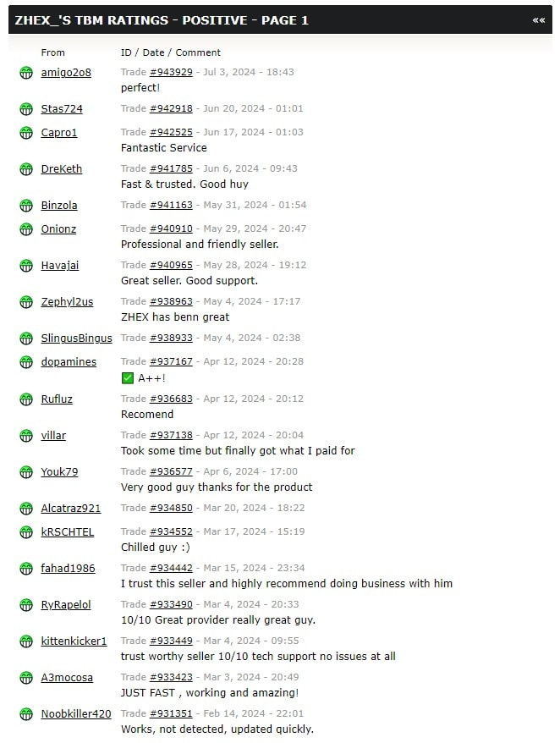The height and width of the screenshot is (743, 560).
Task: Click the rating icon next to Onionz
Action: coord(26,228)
